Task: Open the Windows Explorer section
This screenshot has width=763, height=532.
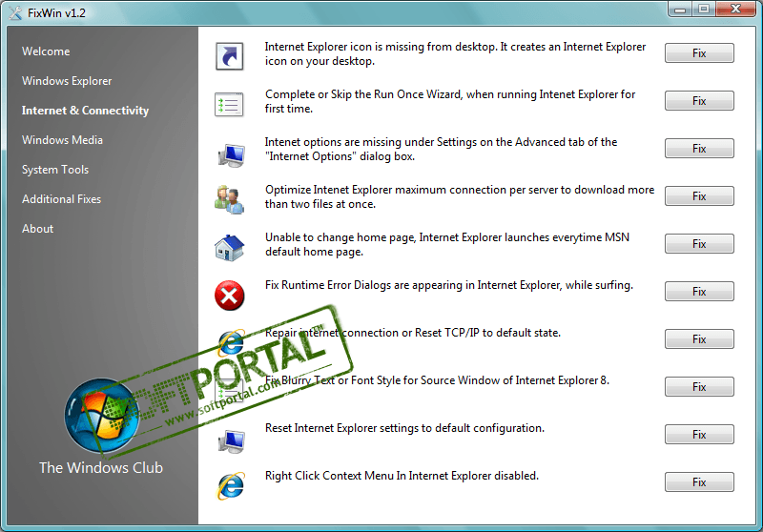Action: pos(67,81)
